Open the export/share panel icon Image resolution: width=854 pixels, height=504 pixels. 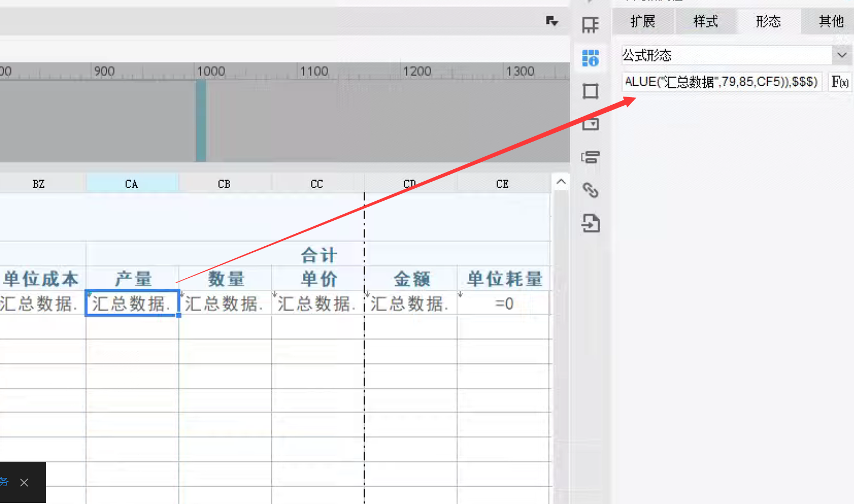click(590, 223)
